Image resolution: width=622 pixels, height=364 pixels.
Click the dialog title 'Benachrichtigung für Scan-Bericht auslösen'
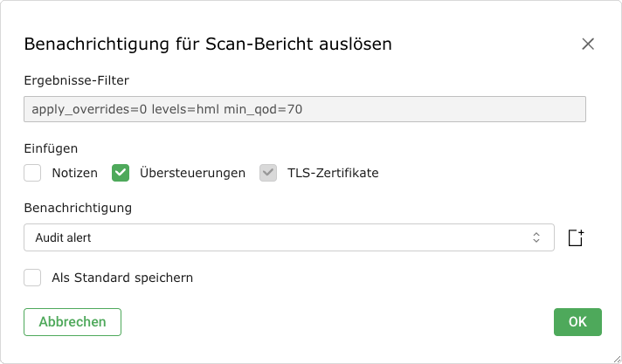(208, 44)
